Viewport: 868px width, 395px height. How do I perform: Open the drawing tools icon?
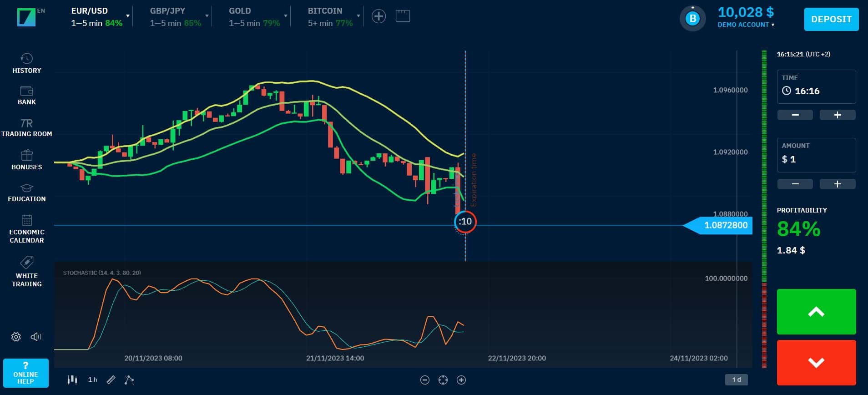pos(129,380)
